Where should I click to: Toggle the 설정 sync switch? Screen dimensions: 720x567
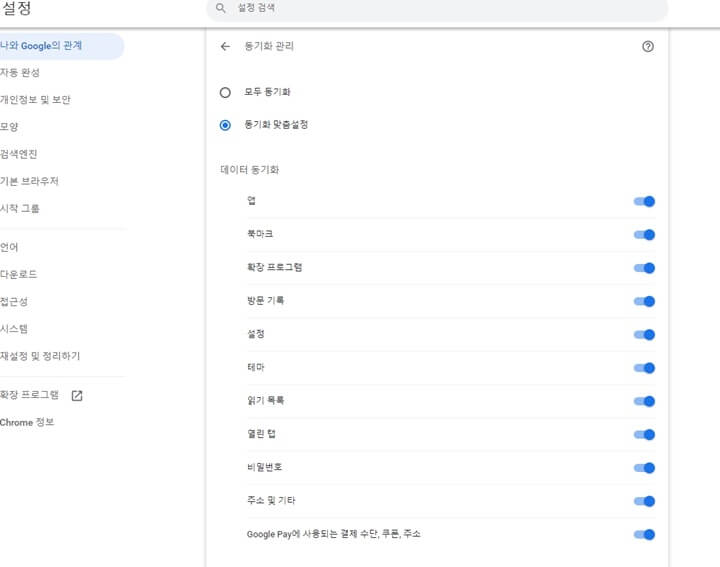[x=644, y=335]
